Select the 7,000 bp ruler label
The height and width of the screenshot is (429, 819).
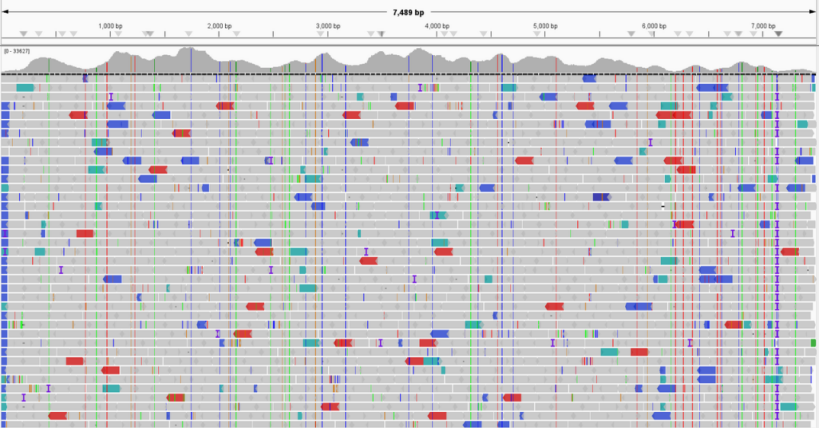762,25
